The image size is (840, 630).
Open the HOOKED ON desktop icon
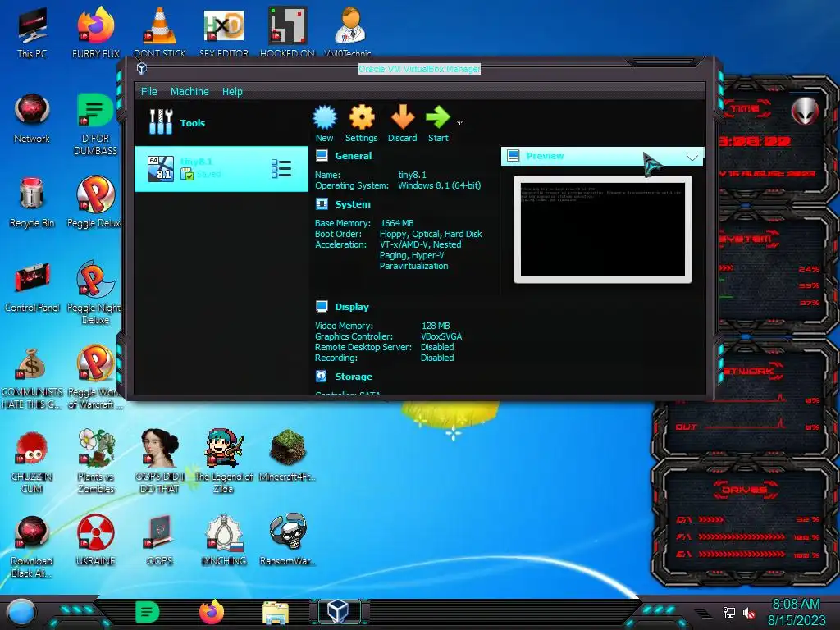(288, 32)
